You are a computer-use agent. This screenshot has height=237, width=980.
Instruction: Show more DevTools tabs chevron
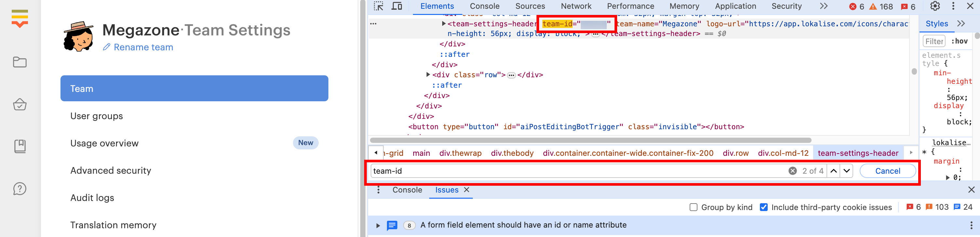824,6
